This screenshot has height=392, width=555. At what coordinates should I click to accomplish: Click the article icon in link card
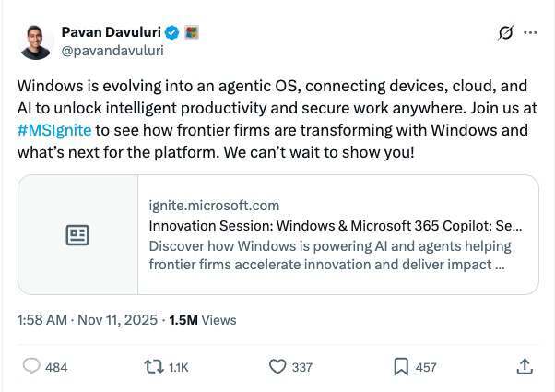click(x=77, y=235)
